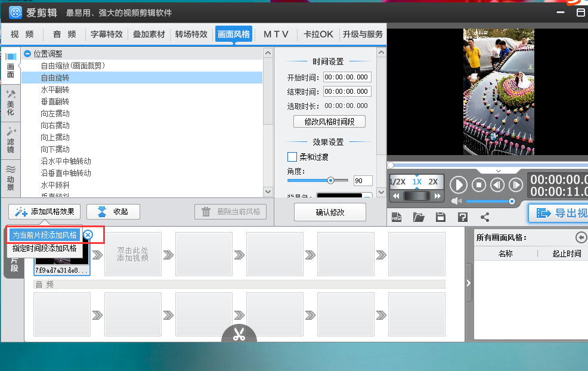The height and width of the screenshot is (371, 588).
Task: Click 开始时间 input field
Action: click(x=347, y=77)
